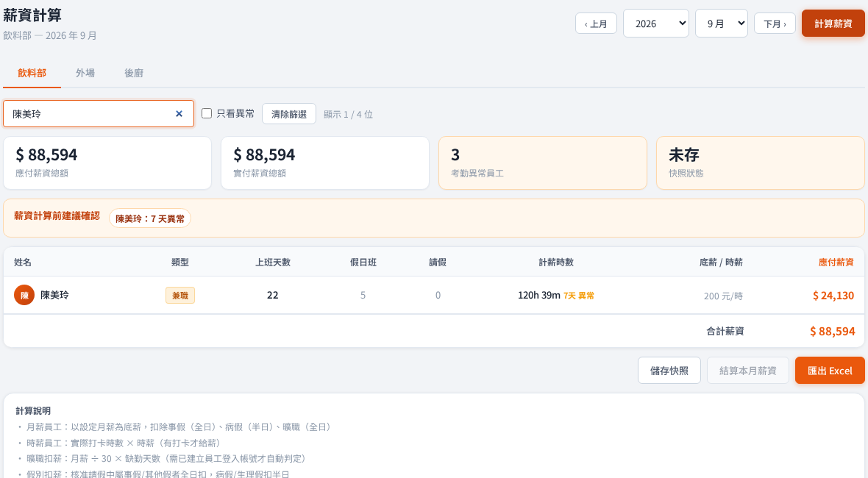Click the $ 24,130 salary amount

(833, 296)
